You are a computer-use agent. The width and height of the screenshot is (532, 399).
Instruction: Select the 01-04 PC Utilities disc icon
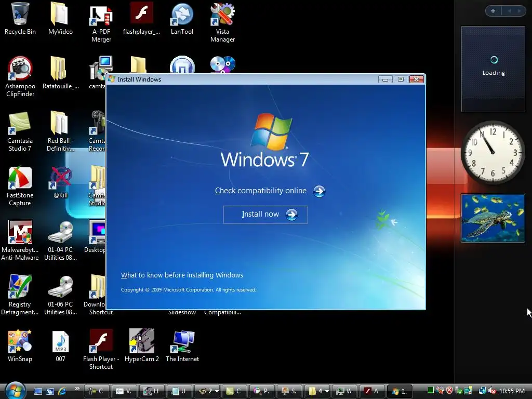[60, 241]
